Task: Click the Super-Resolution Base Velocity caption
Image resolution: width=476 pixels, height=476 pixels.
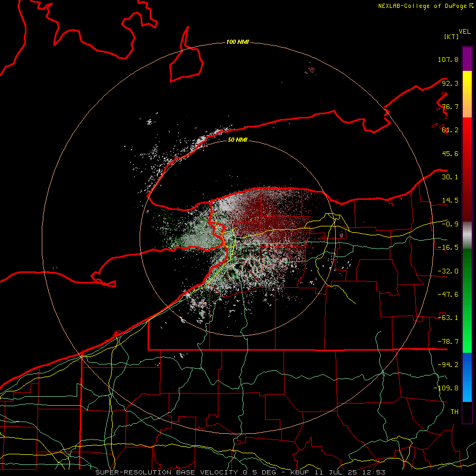Action: tap(241, 472)
